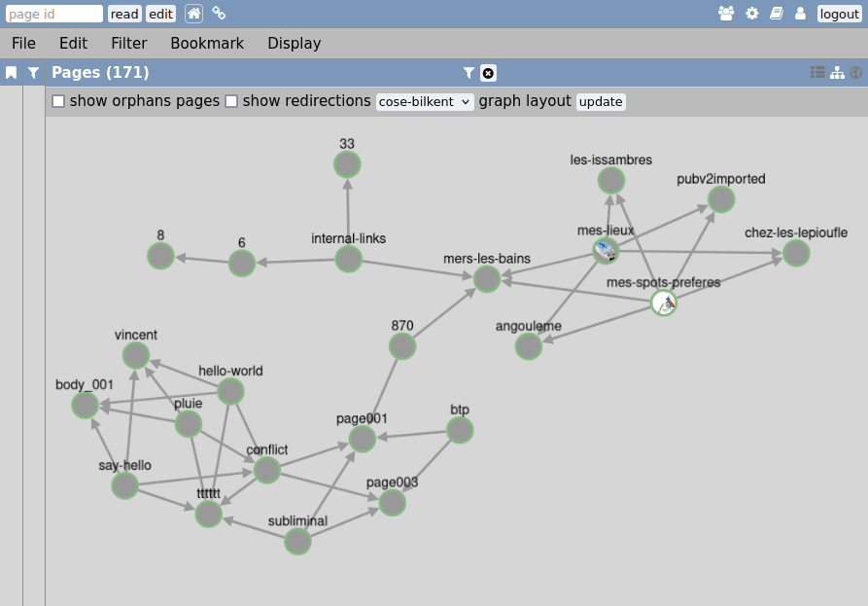The width and height of the screenshot is (868, 606).
Task: Switch to the list view icon
Action: tap(817, 73)
